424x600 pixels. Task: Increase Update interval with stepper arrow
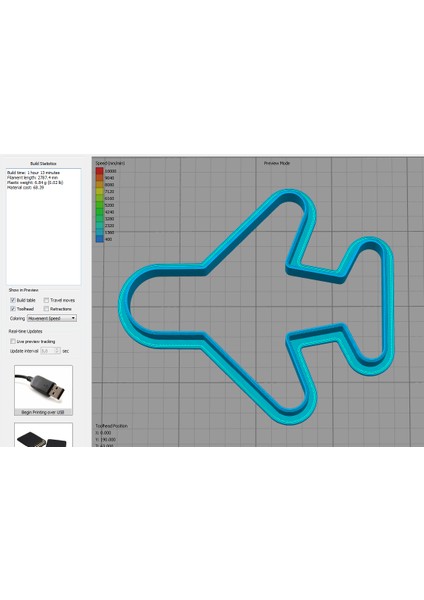click(58, 349)
